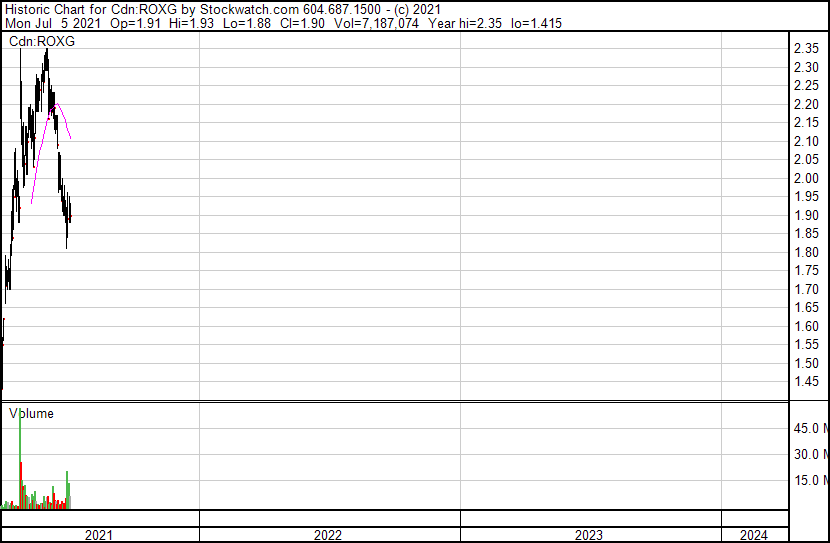Image resolution: width=830 pixels, height=543 pixels.
Task: Click the 2.05 price axis value
Action: point(806,159)
